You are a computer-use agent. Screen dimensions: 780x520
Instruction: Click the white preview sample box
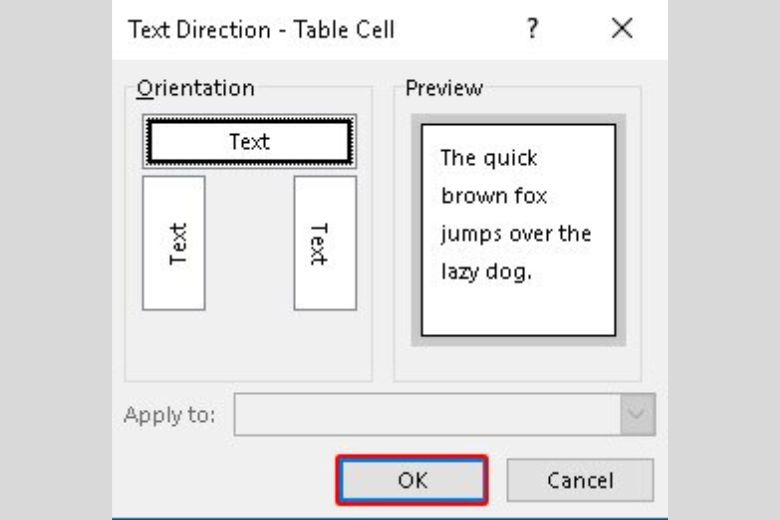pyautogui.click(x=518, y=230)
